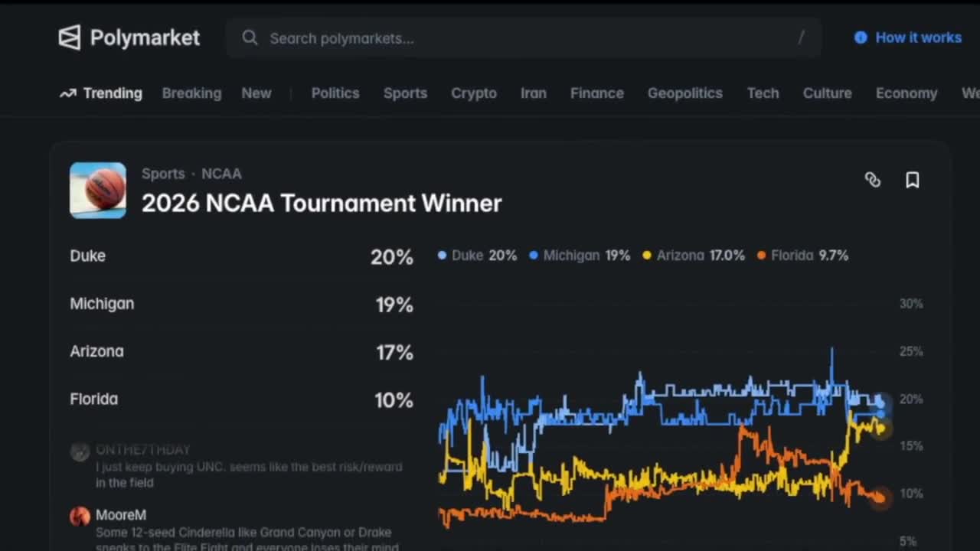Image resolution: width=980 pixels, height=551 pixels.
Task: Switch to the Breaking tab
Action: pos(191,93)
